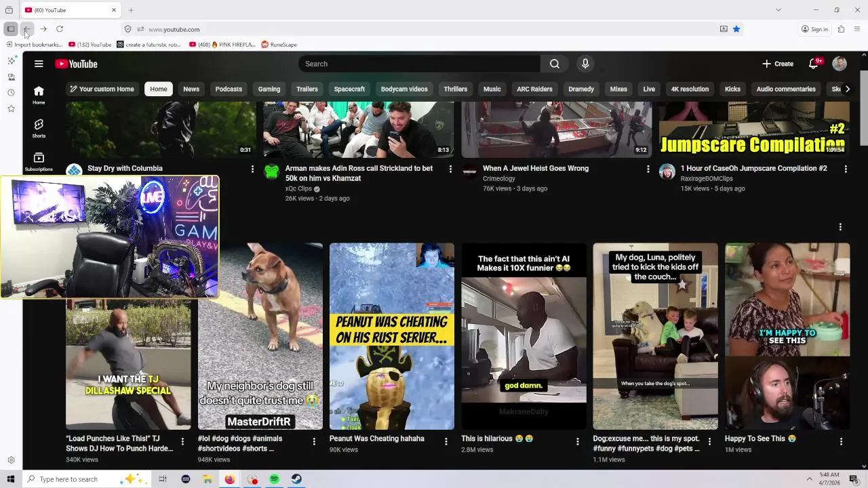
Task: Go forward one page in Firefox
Action: 43,29
